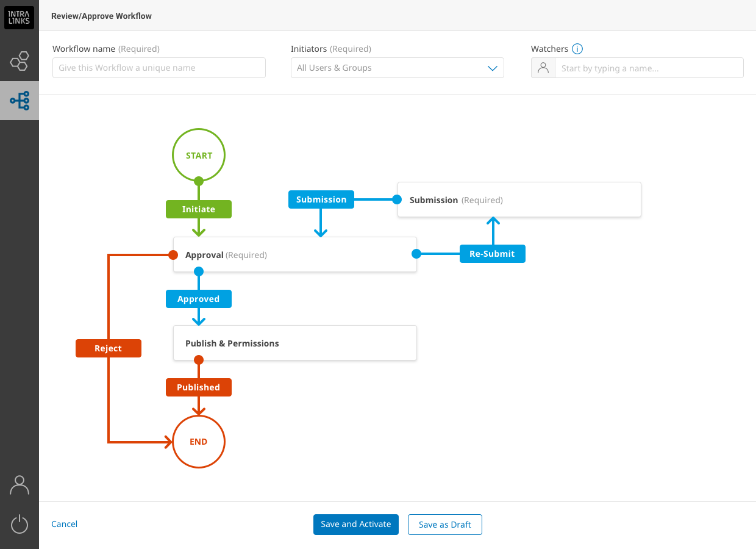Click the Workflow name (Required) label

click(106, 49)
